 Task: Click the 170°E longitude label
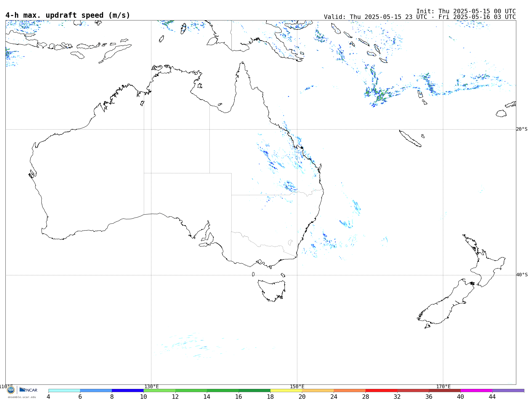[443, 386]
